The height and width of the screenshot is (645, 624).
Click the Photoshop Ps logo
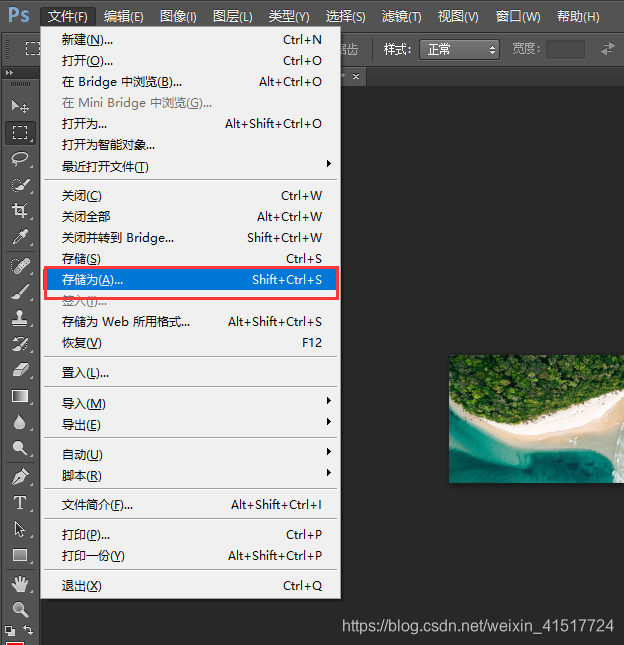pyautogui.click(x=19, y=15)
